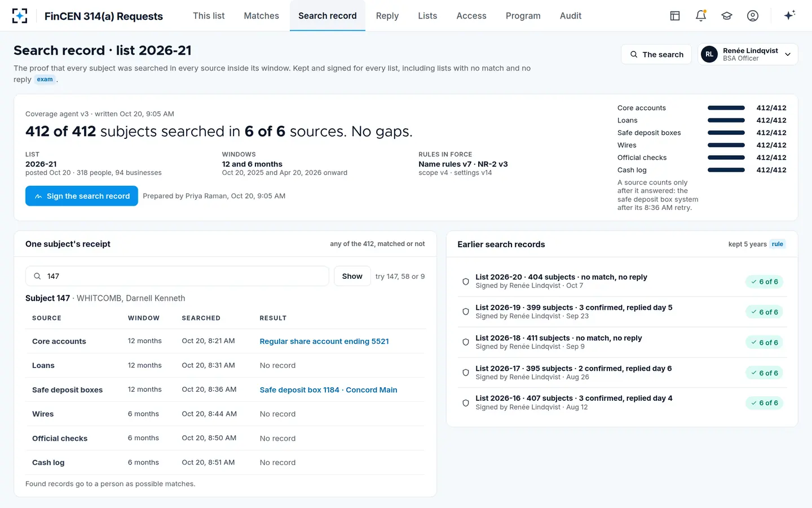Click the Sign the search record button

tap(82, 196)
